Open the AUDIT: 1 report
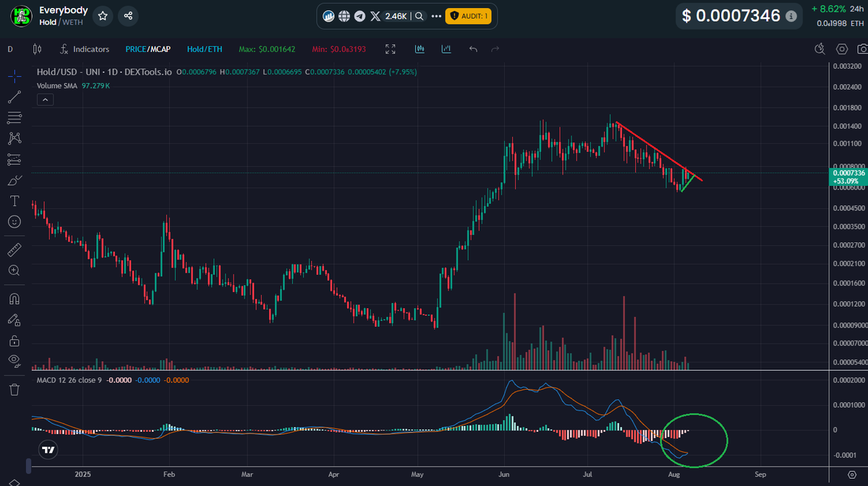 click(x=467, y=15)
